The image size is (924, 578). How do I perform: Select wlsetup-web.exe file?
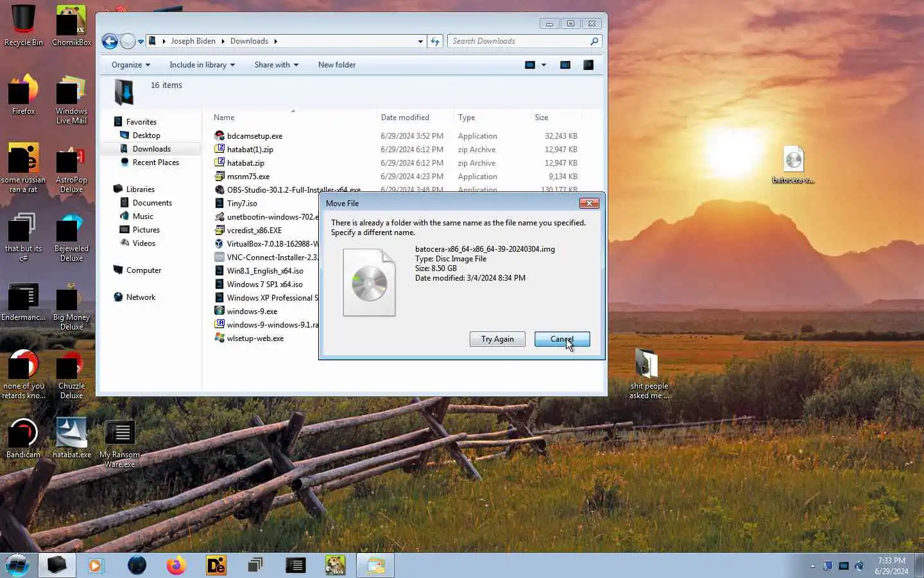255,338
